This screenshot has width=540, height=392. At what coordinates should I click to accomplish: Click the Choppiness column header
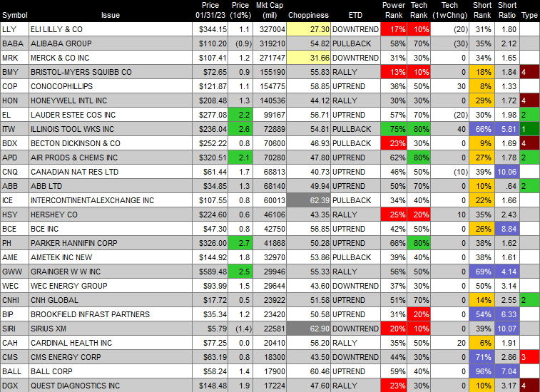click(308, 15)
